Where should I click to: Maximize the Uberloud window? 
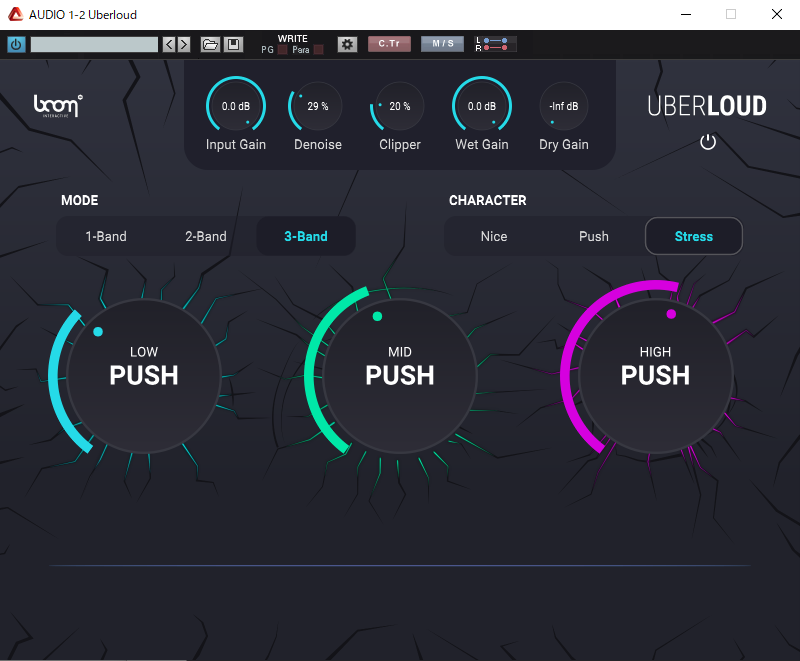pos(731,14)
